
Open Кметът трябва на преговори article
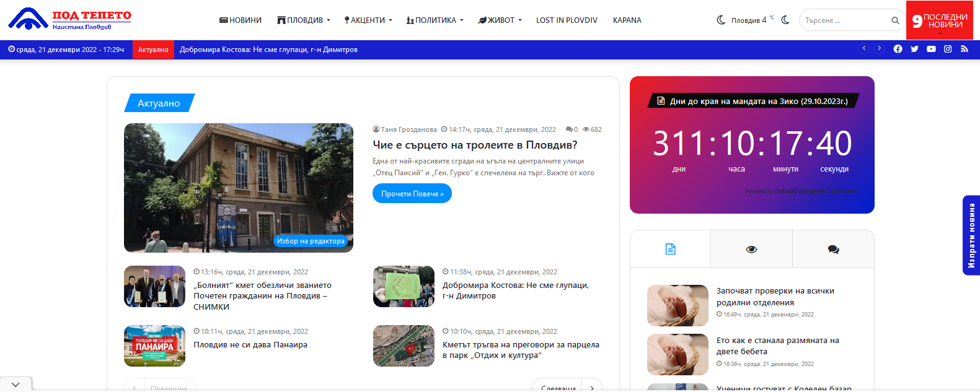pos(521,350)
